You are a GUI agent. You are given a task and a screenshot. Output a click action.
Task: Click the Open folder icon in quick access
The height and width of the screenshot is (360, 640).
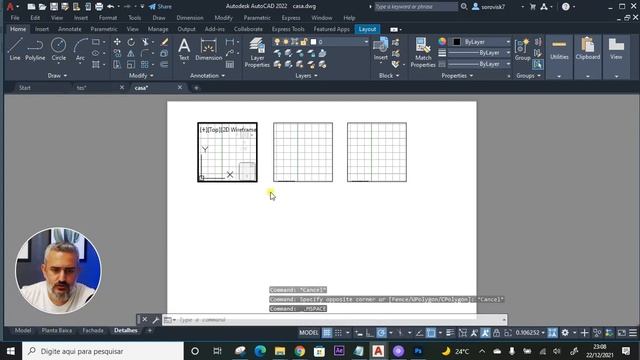click(x=42, y=7)
